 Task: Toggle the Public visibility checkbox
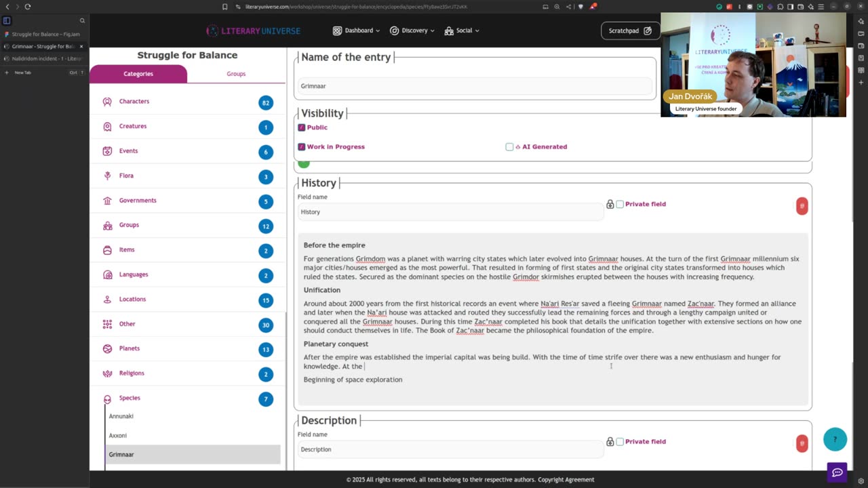coord(302,127)
